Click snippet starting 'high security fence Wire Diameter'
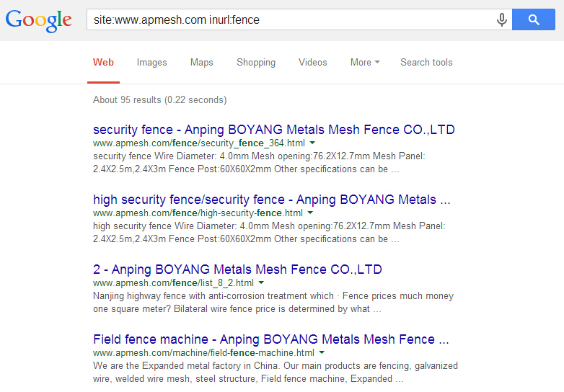This screenshot has height=392, width=564. click(x=269, y=233)
